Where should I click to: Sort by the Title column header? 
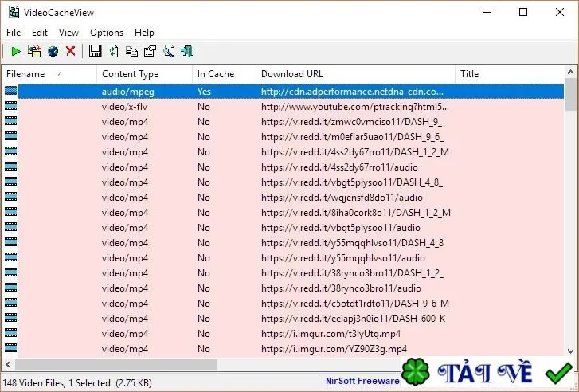click(510, 74)
